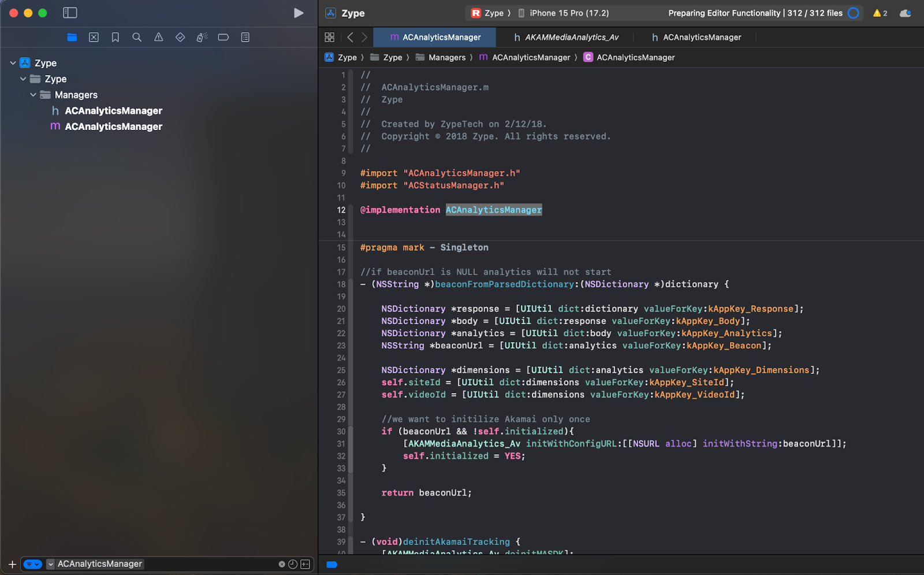This screenshot has height=575, width=924.
Task: Switch to the ACAnalyticsManager .m tab
Action: tap(435, 37)
